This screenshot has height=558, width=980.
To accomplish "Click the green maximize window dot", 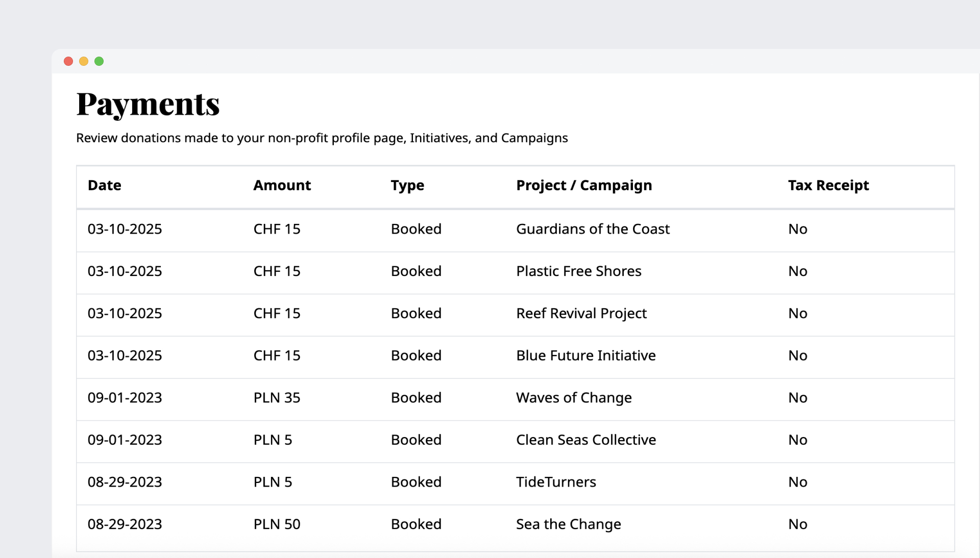I will 99,61.
